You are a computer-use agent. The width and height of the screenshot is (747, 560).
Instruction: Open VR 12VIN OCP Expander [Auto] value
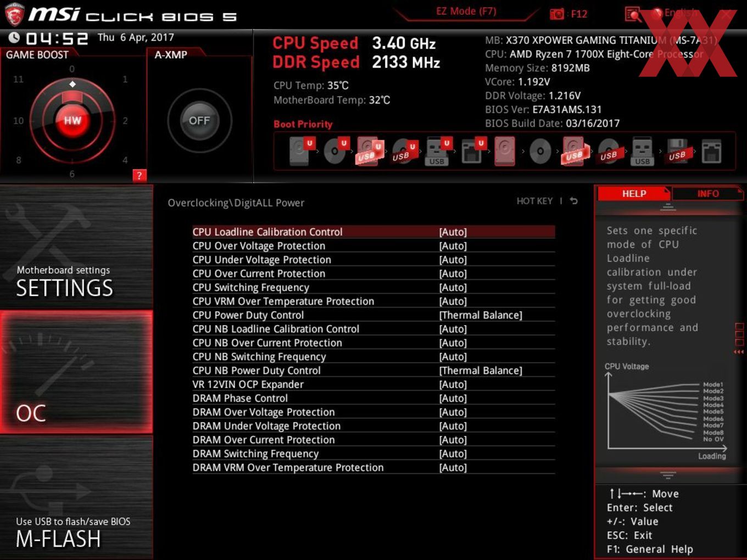[x=453, y=384]
